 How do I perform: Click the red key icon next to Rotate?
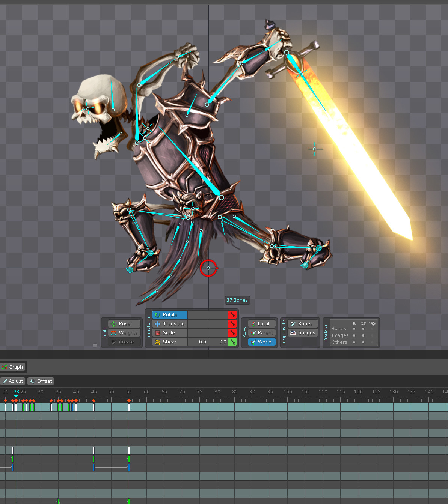pos(232,314)
